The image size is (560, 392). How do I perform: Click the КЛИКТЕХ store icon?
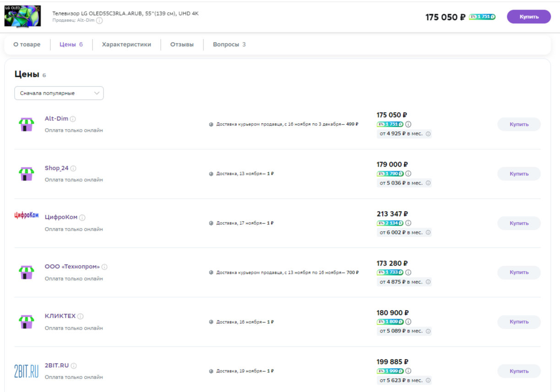tap(27, 321)
